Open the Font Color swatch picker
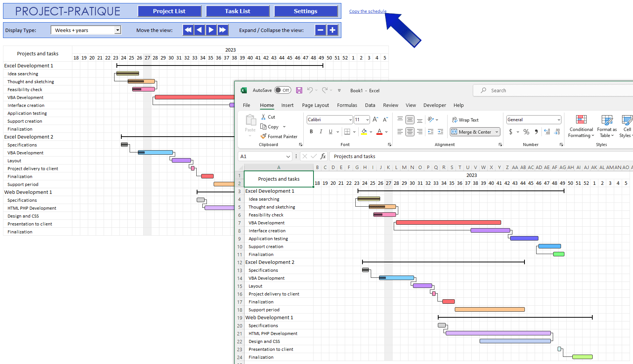 386,132
